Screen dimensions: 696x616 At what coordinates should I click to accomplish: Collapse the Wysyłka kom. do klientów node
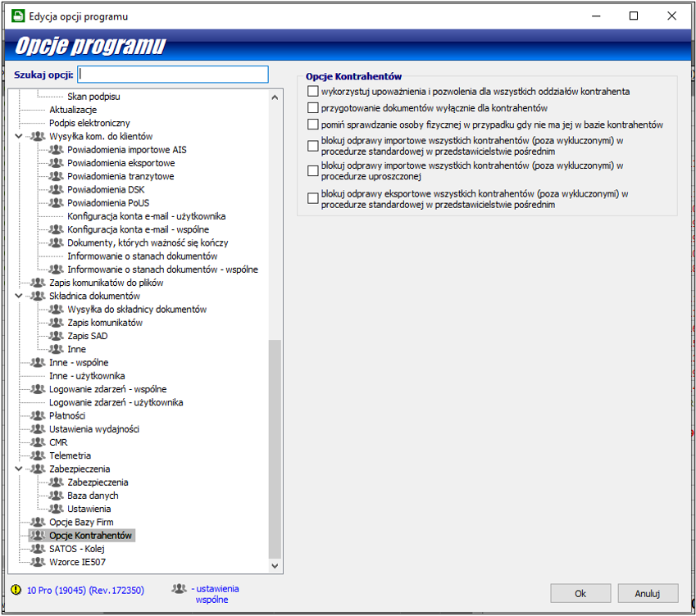click(19, 137)
